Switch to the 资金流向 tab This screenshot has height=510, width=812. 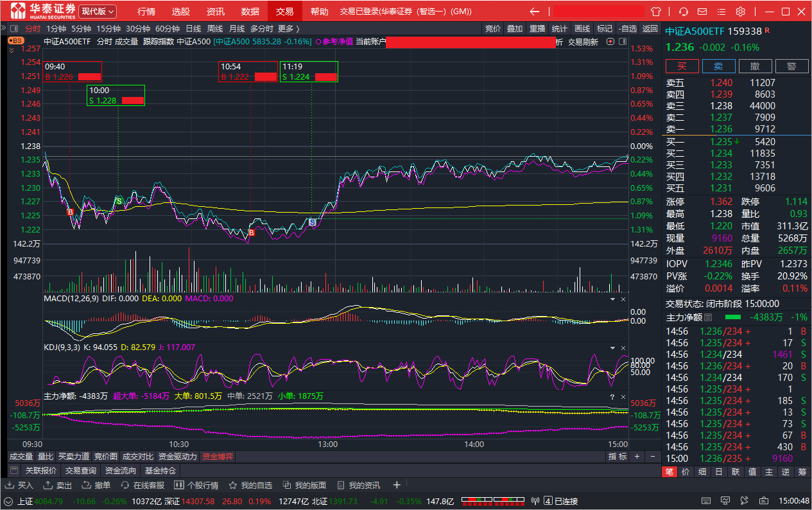pos(121,471)
